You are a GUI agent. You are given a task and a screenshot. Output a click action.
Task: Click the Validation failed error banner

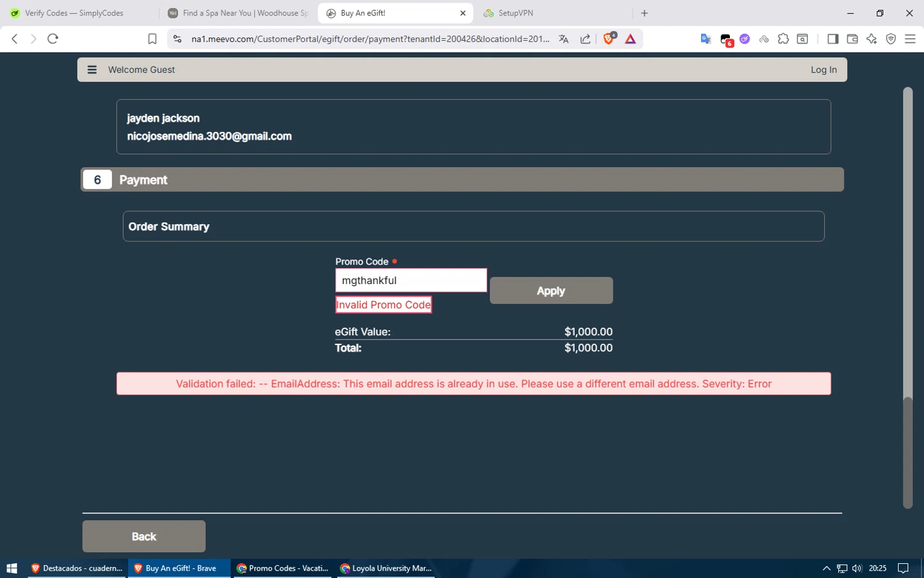[474, 383]
